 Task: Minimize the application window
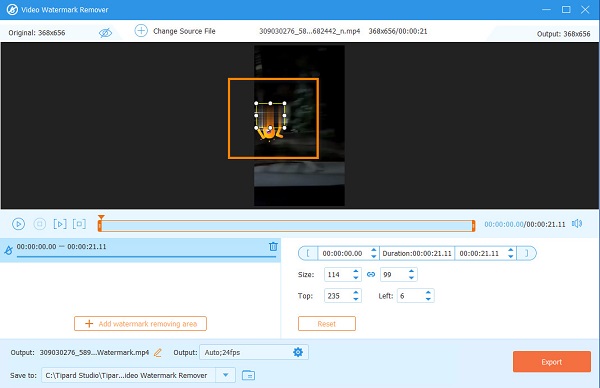pos(546,10)
